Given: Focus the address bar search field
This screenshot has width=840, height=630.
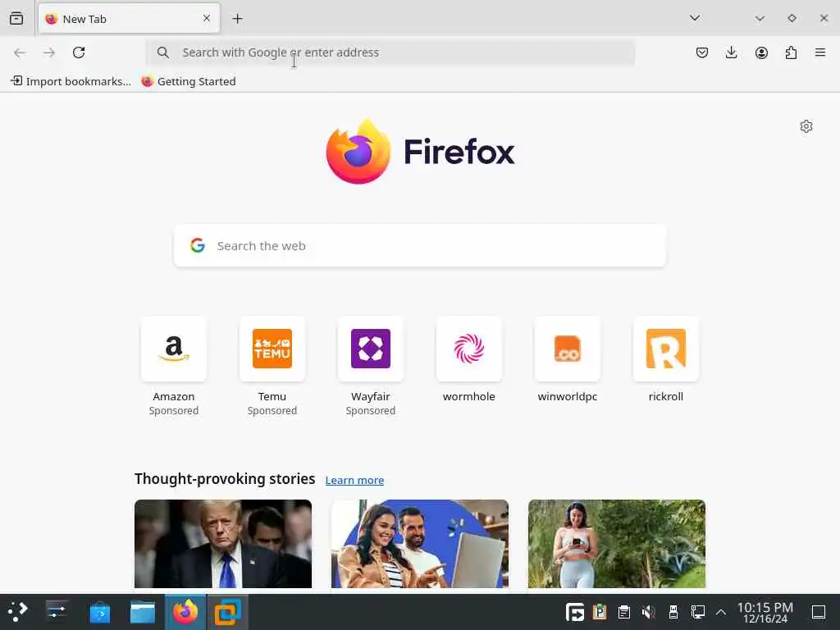Looking at the screenshot, I should click(391, 52).
